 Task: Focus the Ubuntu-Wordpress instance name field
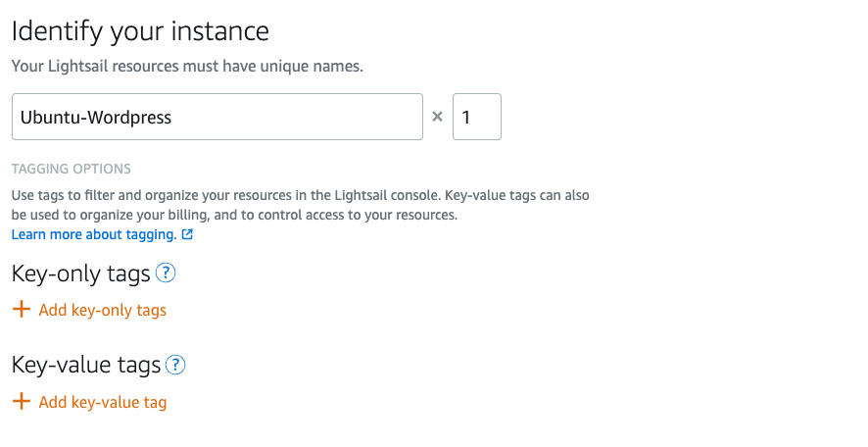217,117
